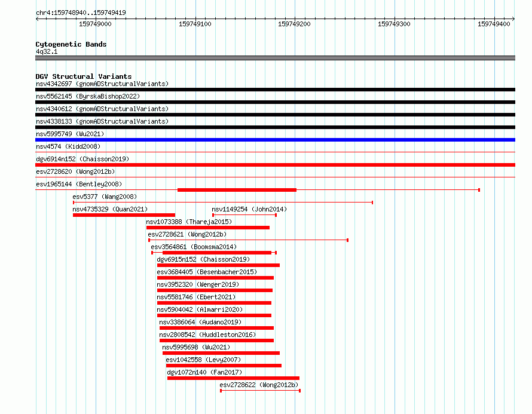Click the red nsv4735329 Quan2021 bar
The height and width of the screenshot is (414, 532).
pyautogui.click(x=124, y=215)
